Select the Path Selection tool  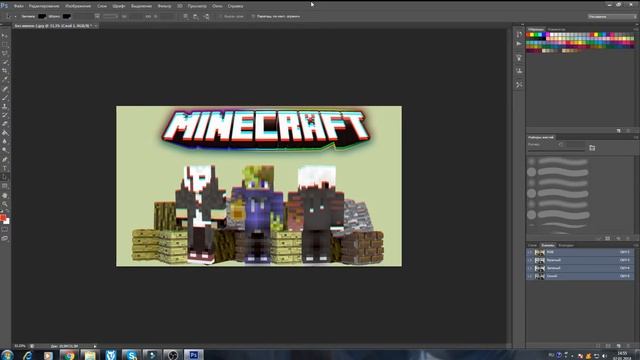4,177
